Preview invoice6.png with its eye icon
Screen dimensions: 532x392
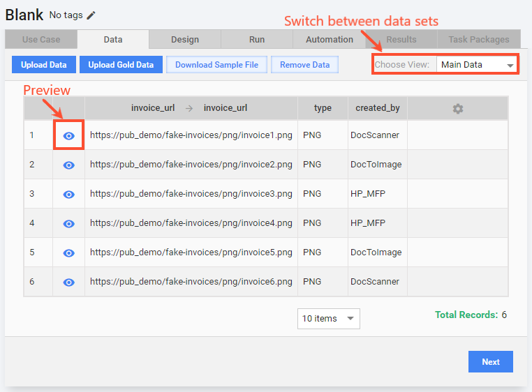pos(69,282)
